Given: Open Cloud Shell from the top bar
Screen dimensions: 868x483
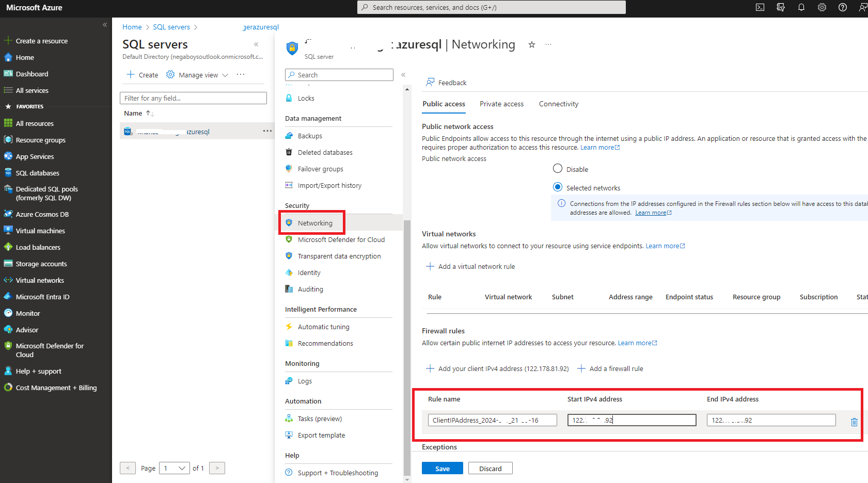Looking at the screenshot, I should point(760,7).
